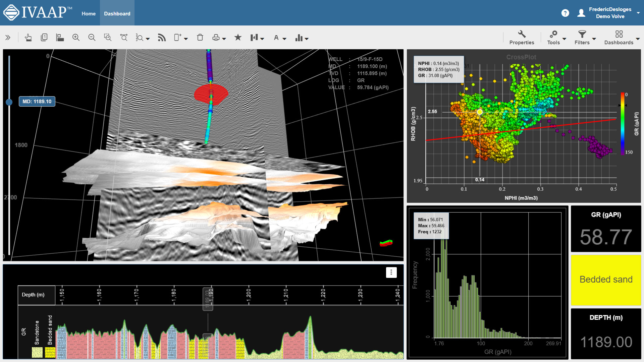Click the star favorites icon
Viewport: 644px width, 362px height.
(x=238, y=38)
